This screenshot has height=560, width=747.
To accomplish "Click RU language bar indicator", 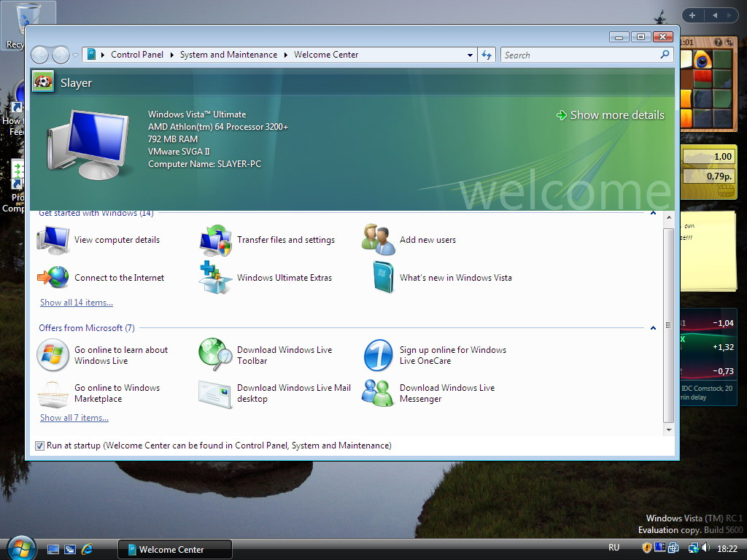I will pyautogui.click(x=614, y=548).
